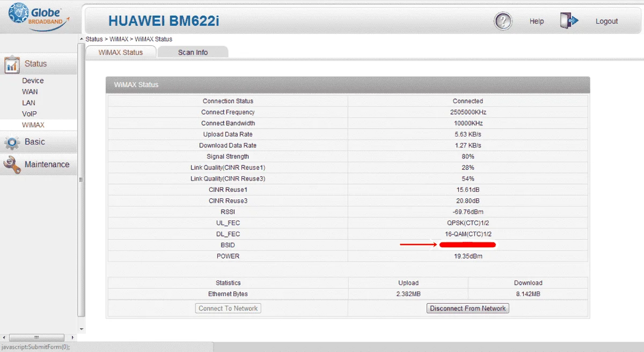The width and height of the screenshot is (644, 352).
Task: Click the HUAWEI BM622i title
Action: 164,21
